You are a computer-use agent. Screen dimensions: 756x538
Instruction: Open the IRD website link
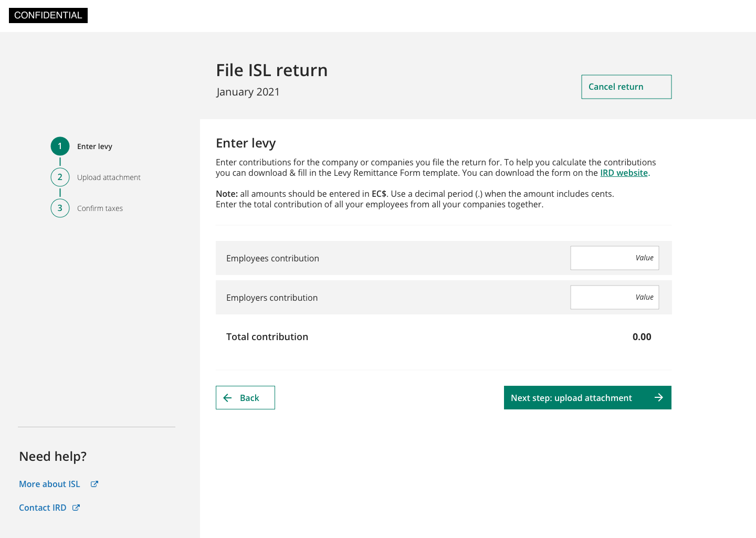click(624, 173)
